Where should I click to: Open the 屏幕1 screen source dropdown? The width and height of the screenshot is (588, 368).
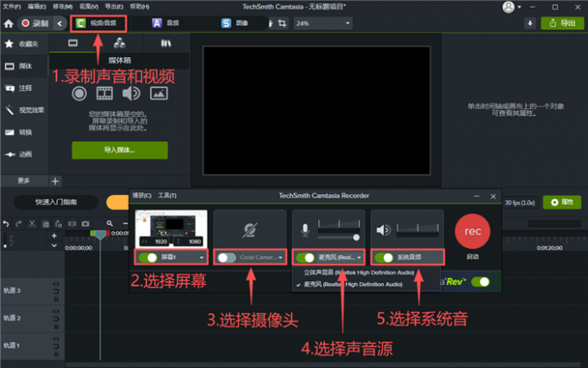(x=201, y=258)
